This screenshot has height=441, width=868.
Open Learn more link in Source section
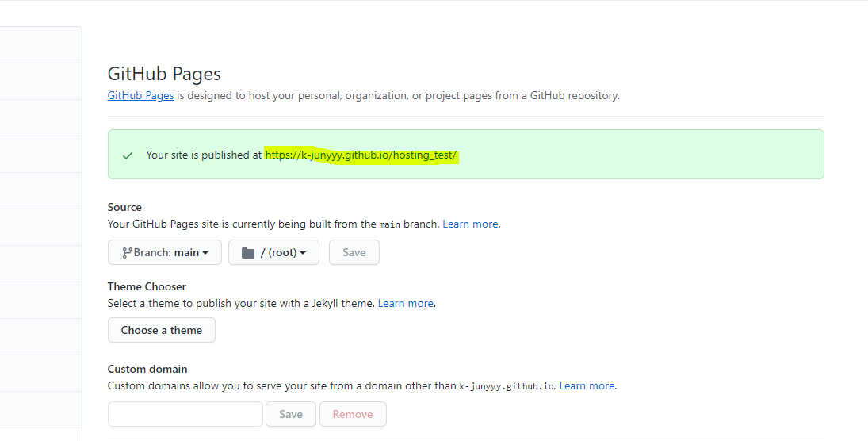click(x=470, y=224)
